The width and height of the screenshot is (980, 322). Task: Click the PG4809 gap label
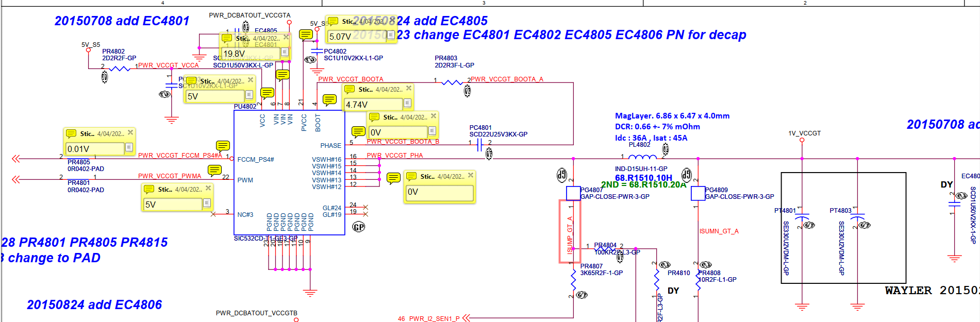point(717,190)
